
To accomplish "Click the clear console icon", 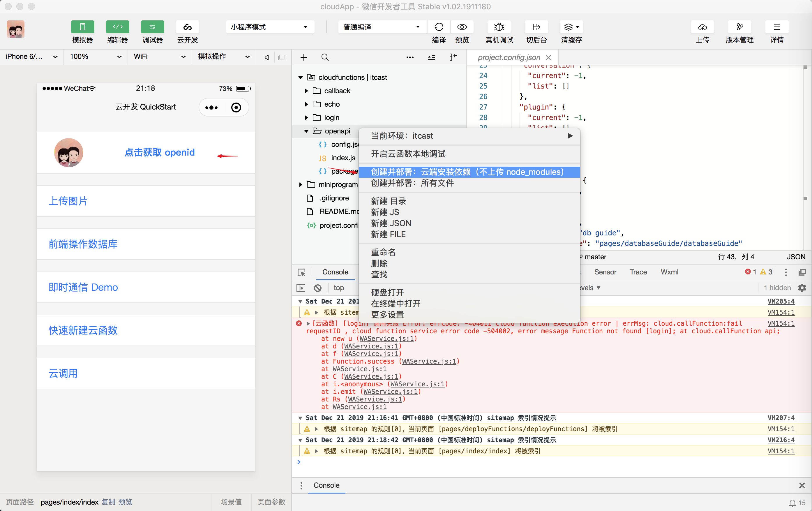I will point(318,288).
